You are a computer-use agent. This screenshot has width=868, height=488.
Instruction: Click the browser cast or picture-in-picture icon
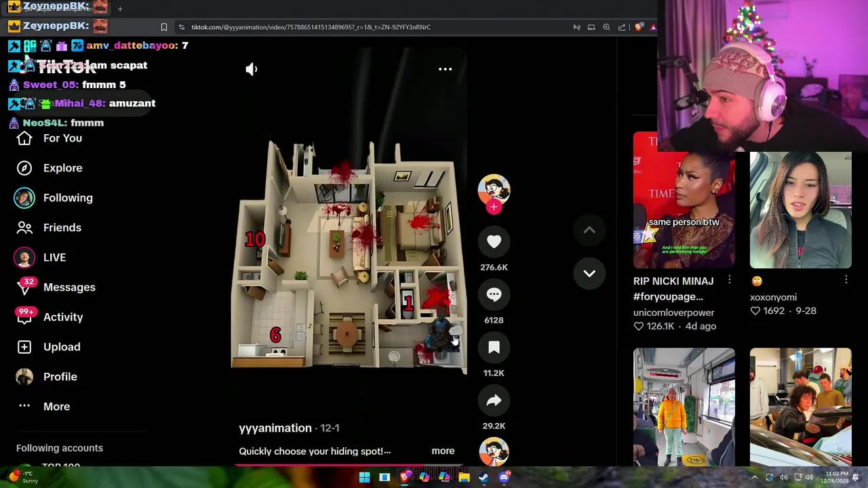[591, 27]
